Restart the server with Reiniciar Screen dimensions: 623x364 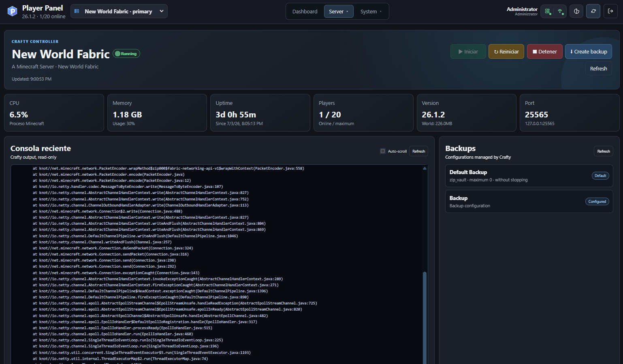pos(506,51)
